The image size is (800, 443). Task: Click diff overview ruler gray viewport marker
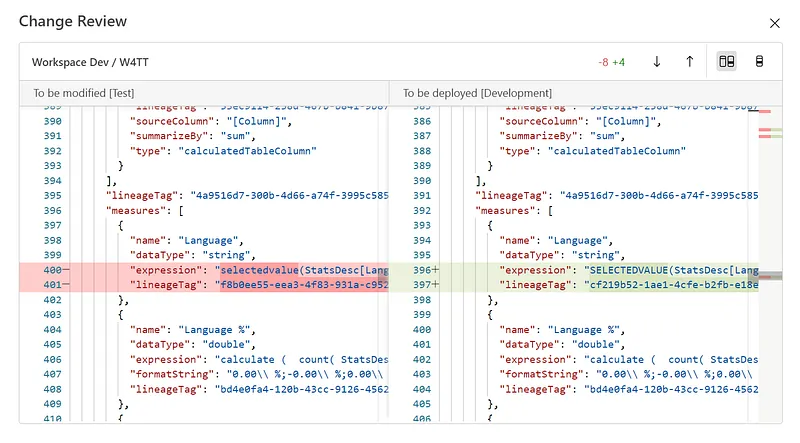(770, 276)
